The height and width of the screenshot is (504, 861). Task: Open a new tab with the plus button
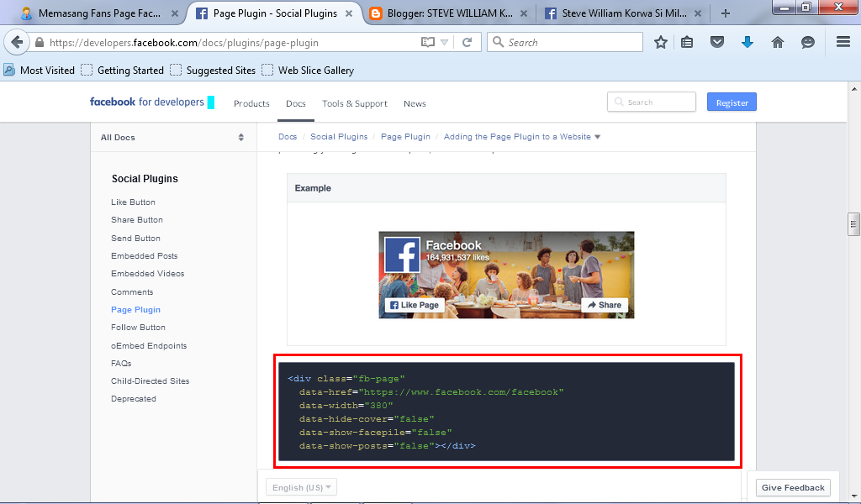[726, 13]
